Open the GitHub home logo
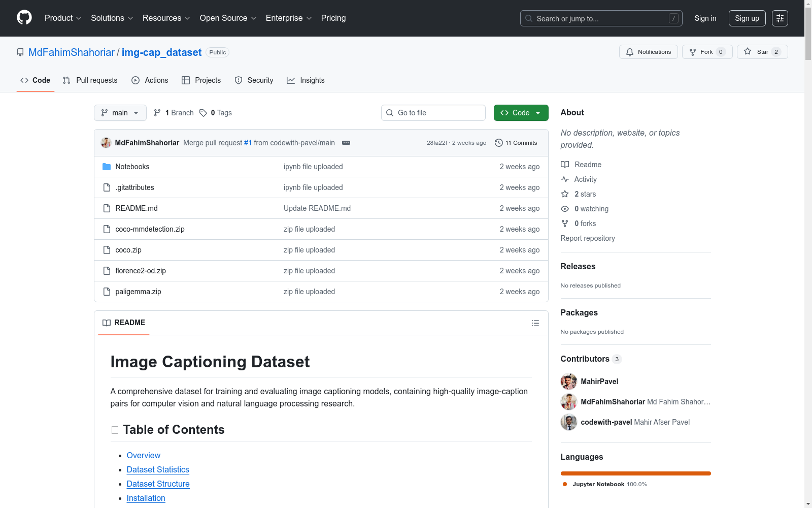This screenshot has width=812, height=508. click(x=24, y=18)
